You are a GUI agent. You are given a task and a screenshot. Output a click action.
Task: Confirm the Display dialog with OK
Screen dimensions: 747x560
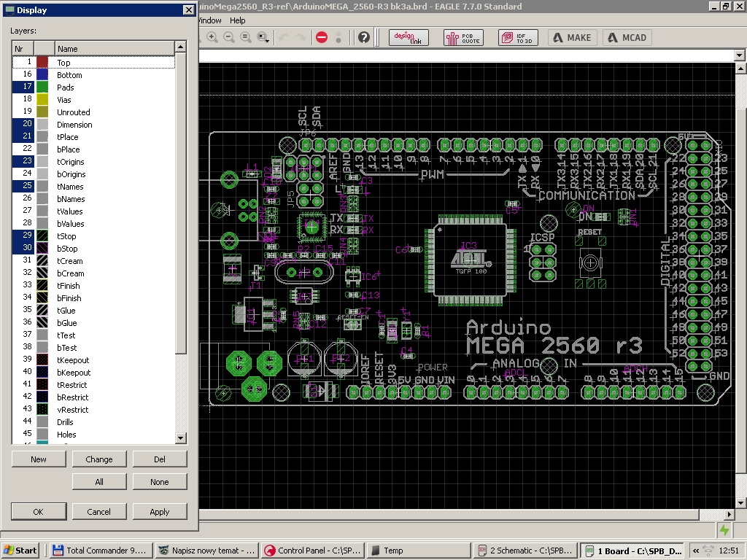pyautogui.click(x=39, y=511)
